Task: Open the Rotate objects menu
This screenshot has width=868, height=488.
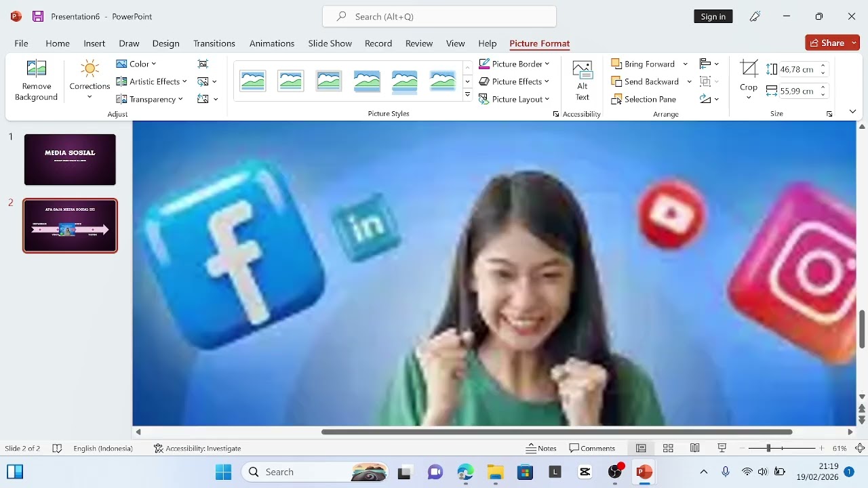Action: (x=709, y=99)
